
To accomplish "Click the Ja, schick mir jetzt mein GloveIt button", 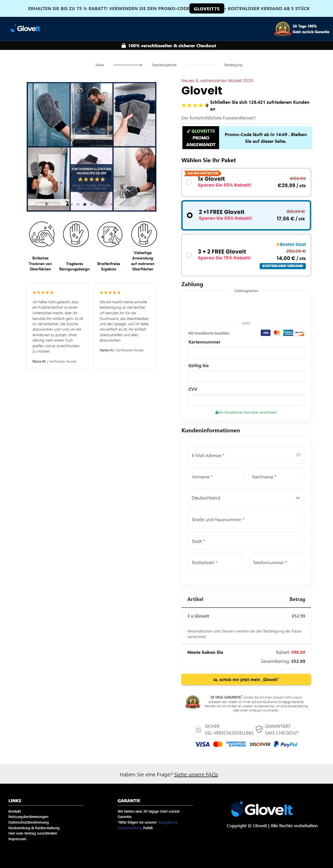I will pyautogui.click(x=246, y=679).
